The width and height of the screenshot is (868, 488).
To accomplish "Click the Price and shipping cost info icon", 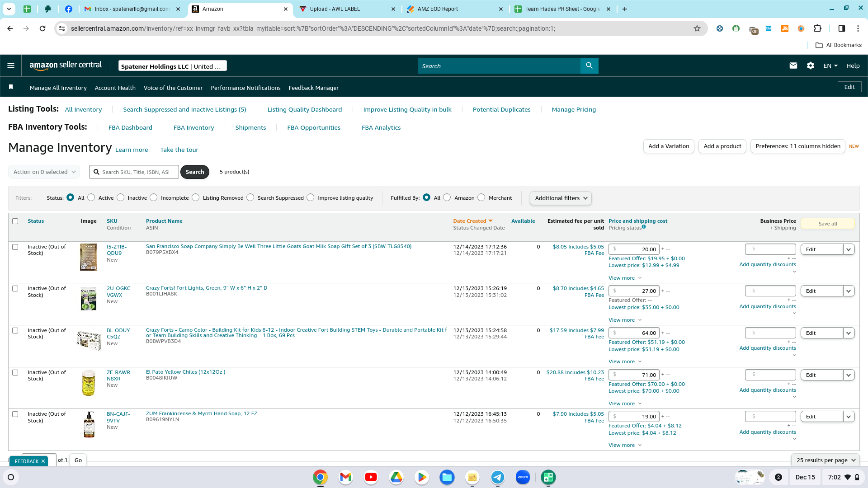I will 644,227.
